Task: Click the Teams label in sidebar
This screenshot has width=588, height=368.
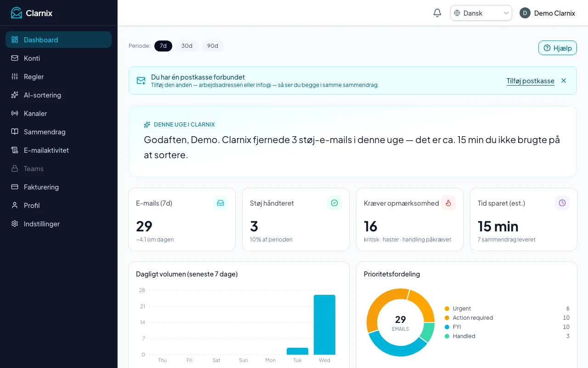Action: [x=34, y=168]
